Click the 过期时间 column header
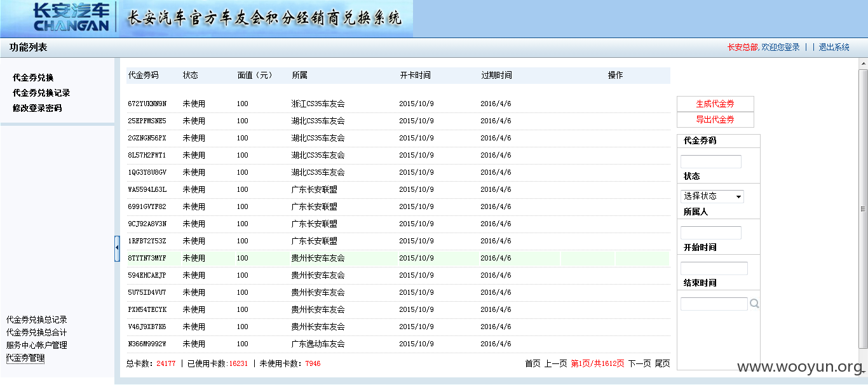Image resolution: width=868 pixels, height=385 pixels. click(497, 75)
